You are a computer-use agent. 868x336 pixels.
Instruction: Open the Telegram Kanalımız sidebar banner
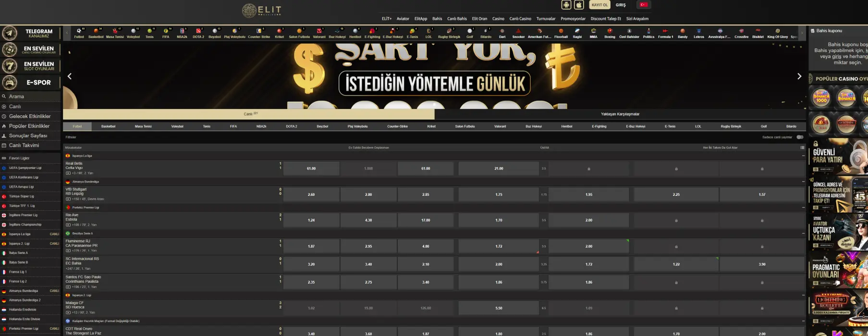click(31, 33)
